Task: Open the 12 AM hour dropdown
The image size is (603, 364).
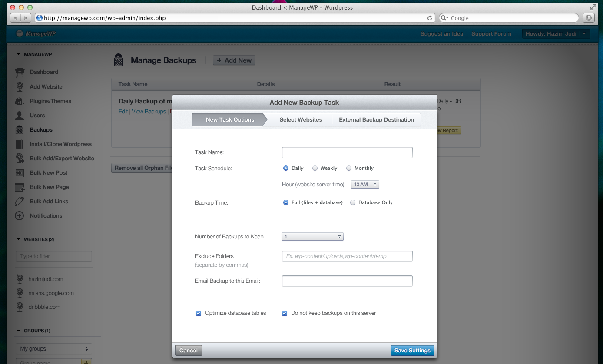Action: pos(365,185)
